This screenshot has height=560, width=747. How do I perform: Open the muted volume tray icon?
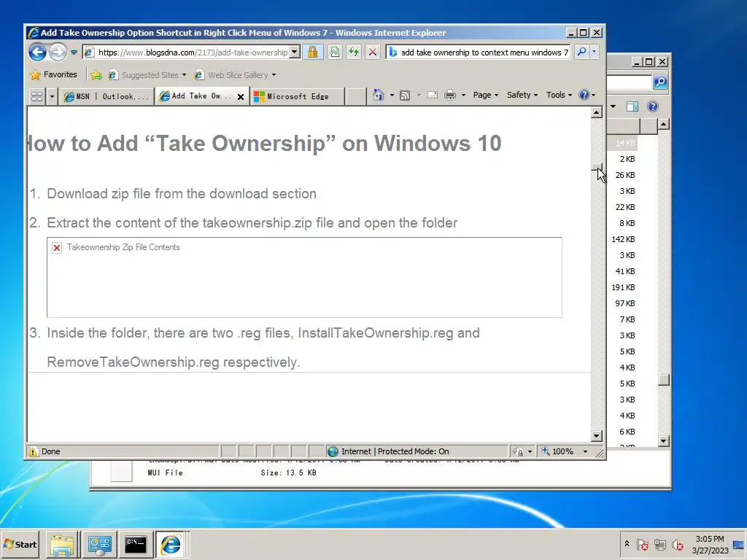678,544
